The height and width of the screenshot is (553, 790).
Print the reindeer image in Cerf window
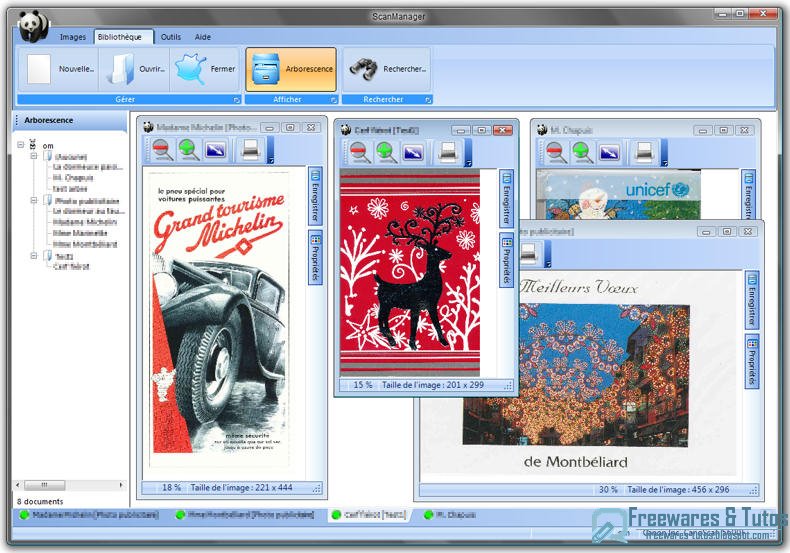point(447,152)
